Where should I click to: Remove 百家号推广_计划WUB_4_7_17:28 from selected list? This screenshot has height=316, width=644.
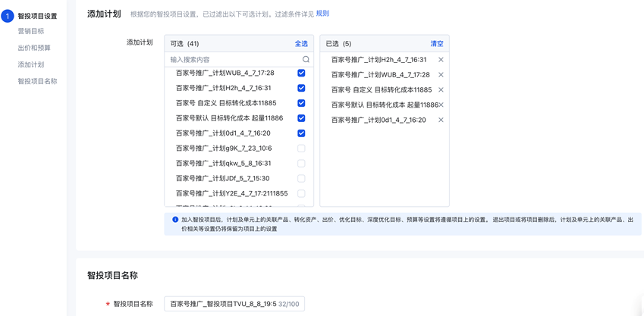(441, 75)
